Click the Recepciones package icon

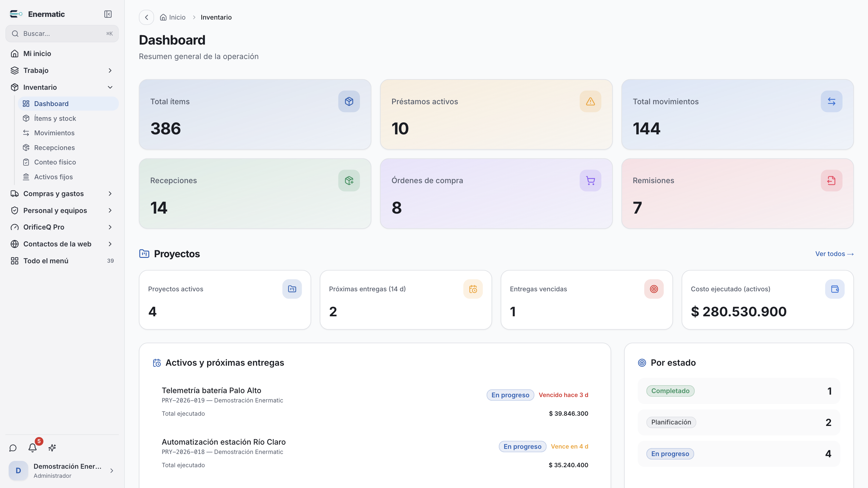coord(349,180)
